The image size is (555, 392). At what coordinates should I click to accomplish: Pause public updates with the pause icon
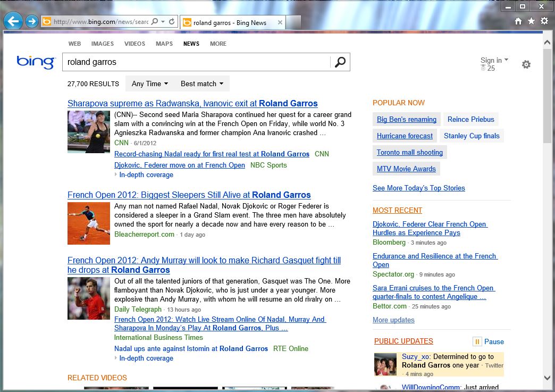[x=477, y=341]
